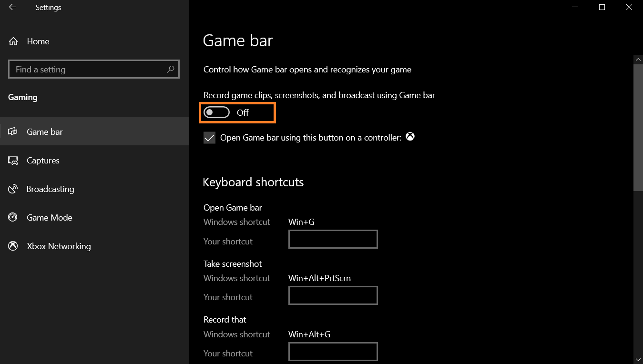
Task: Click the vertical scrollbar thumb
Action: pyautogui.click(x=638, y=128)
